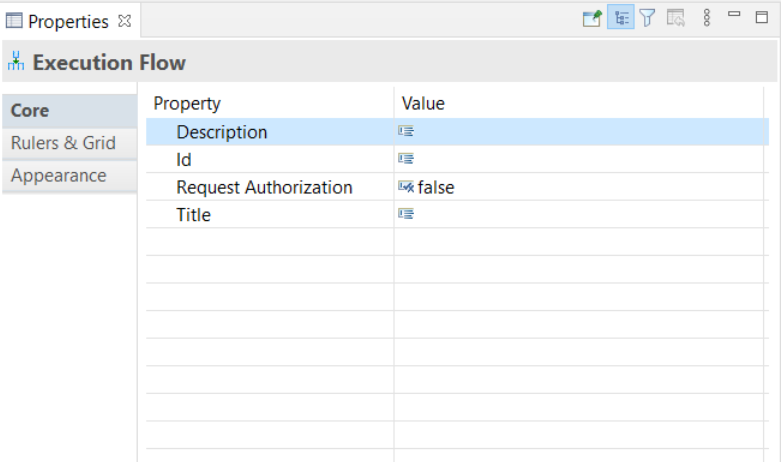781x462 pixels.
Task: Toggle the advanced properties filter icon
Action: point(647,18)
